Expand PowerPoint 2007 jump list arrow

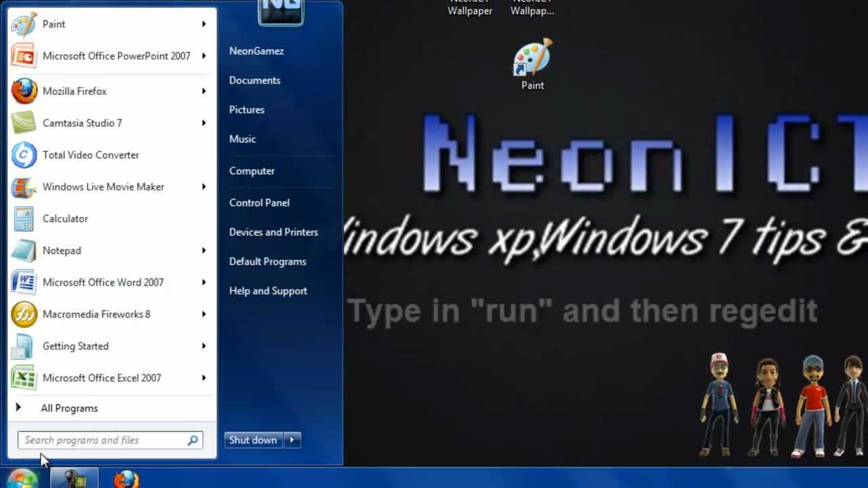tap(203, 56)
